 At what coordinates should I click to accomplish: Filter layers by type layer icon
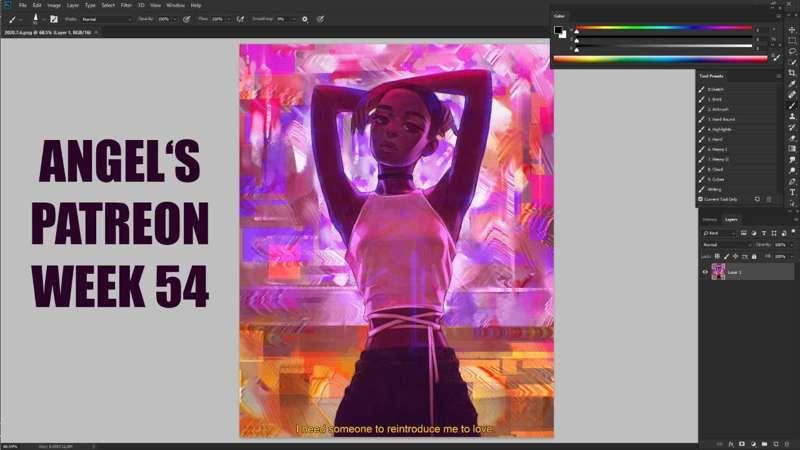[x=764, y=233]
